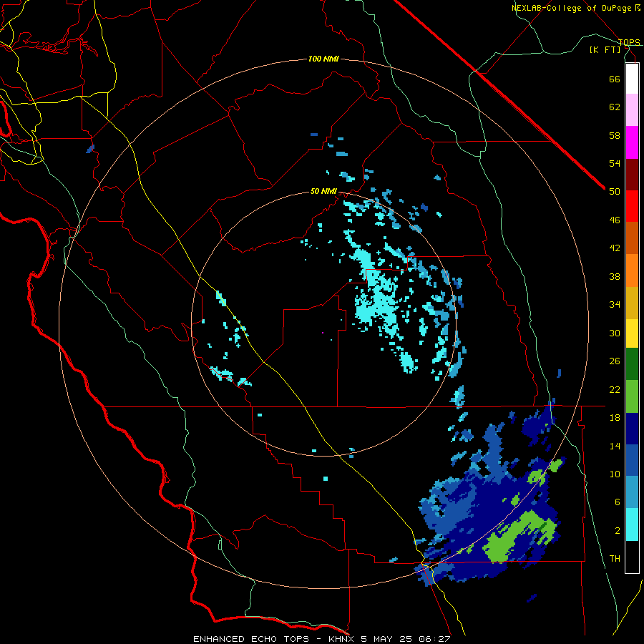The image size is (644, 644).
Task: Click the legend value 6
Action: click(x=618, y=502)
